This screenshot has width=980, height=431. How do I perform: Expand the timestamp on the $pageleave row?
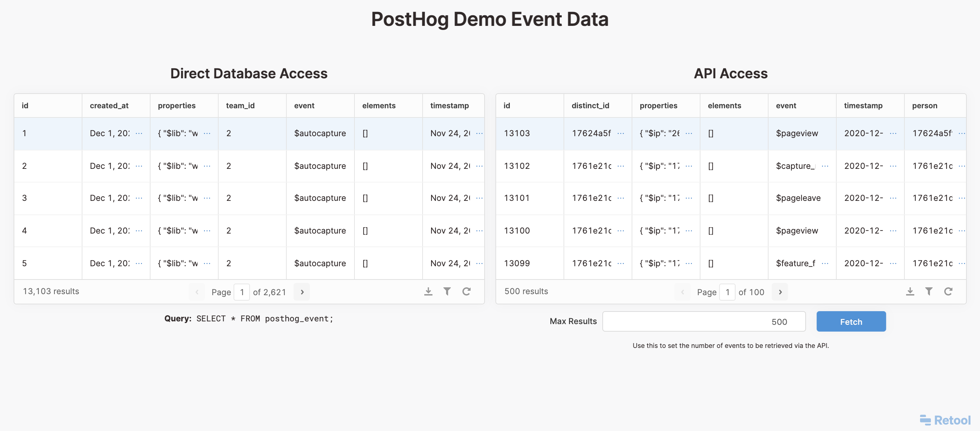coord(894,198)
